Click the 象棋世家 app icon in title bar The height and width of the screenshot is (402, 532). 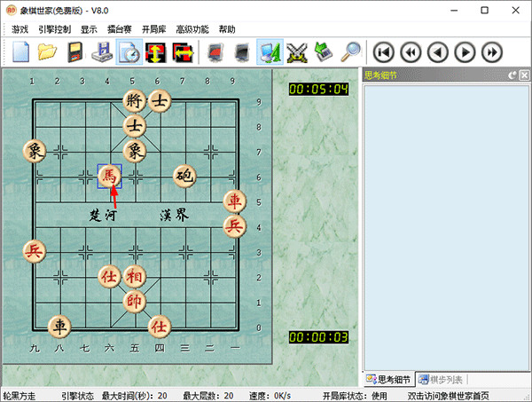click(11, 10)
